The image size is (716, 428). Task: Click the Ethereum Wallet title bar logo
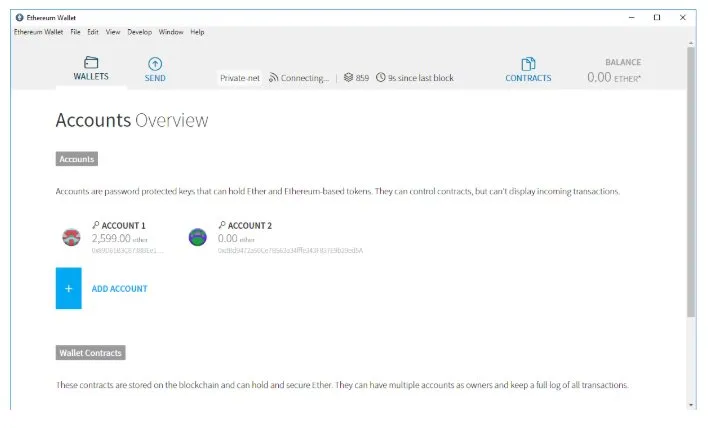pyautogui.click(x=19, y=17)
